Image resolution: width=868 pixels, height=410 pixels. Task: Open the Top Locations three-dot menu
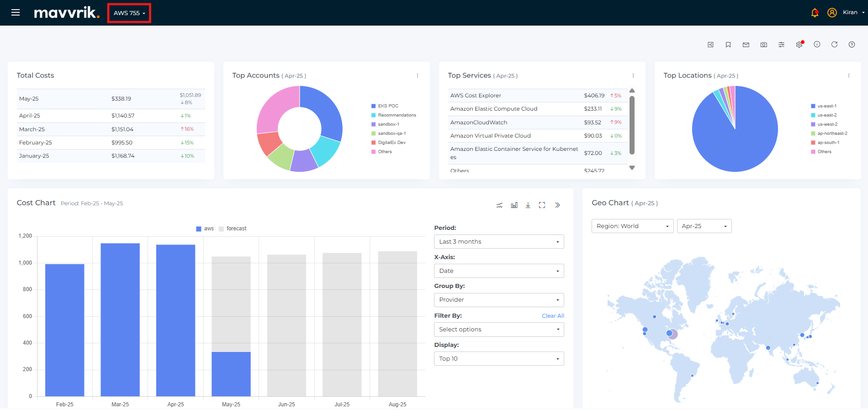tap(849, 76)
